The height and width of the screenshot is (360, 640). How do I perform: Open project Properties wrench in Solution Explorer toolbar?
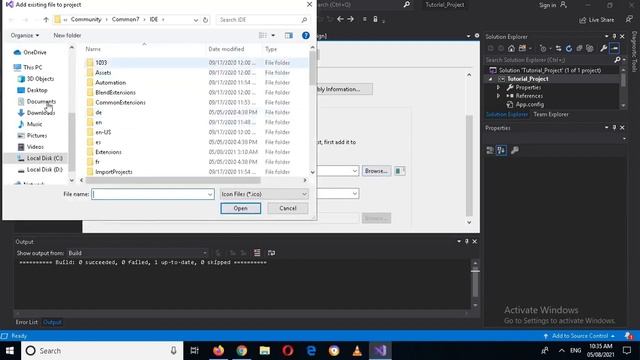pos(603,48)
